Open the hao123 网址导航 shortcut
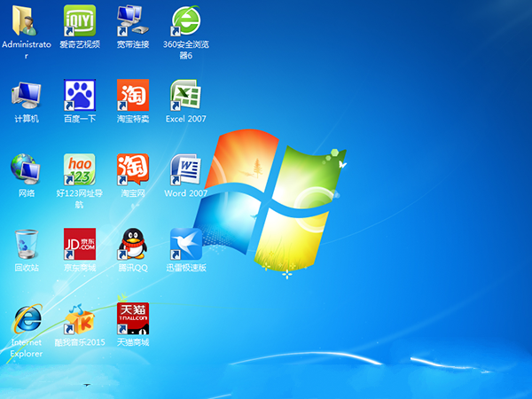Image resolution: width=532 pixels, height=399 pixels. pyautogui.click(x=80, y=169)
